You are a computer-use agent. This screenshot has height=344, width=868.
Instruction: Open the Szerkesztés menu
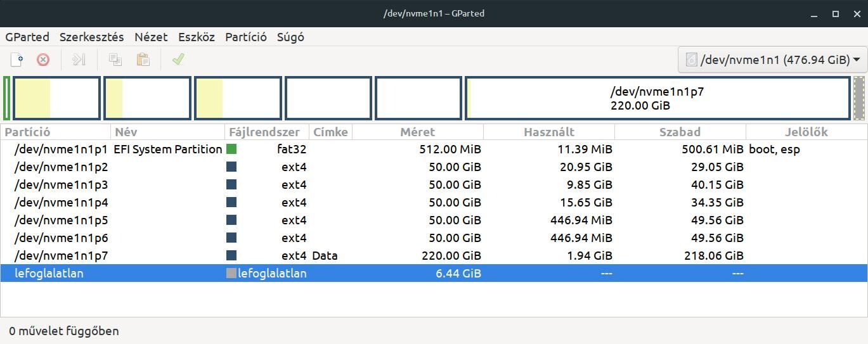(x=92, y=37)
